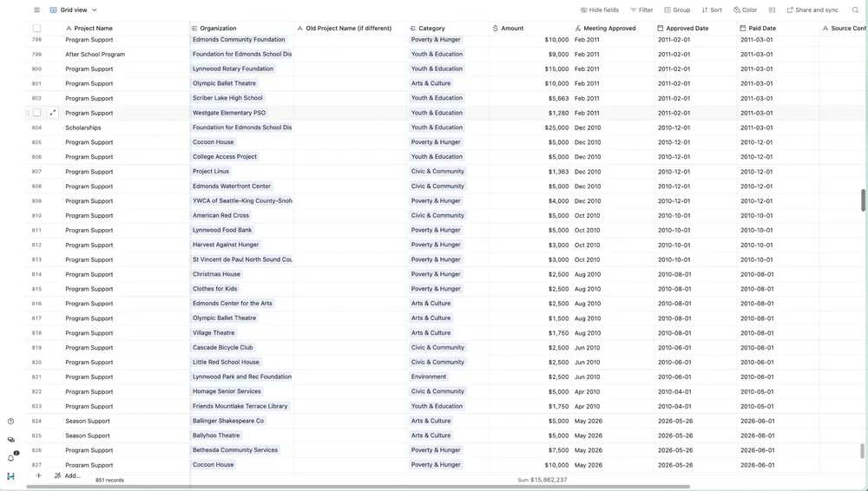Select the $5,663 amount cell
Viewport: 868px width, 491px height.
pyautogui.click(x=530, y=98)
